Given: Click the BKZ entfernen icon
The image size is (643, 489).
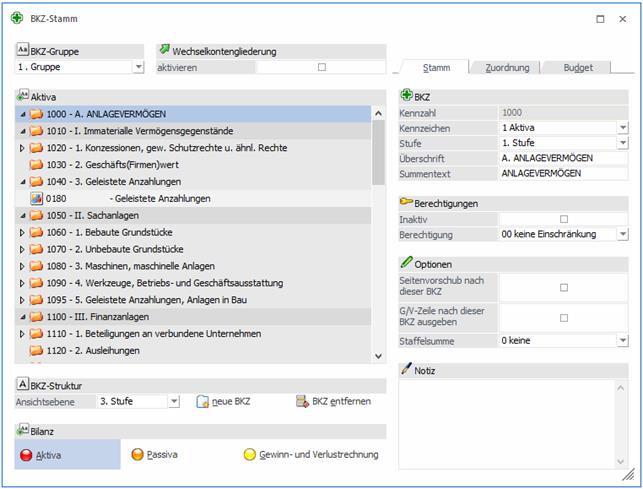Looking at the screenshot, I should click(x=301, y=401).
